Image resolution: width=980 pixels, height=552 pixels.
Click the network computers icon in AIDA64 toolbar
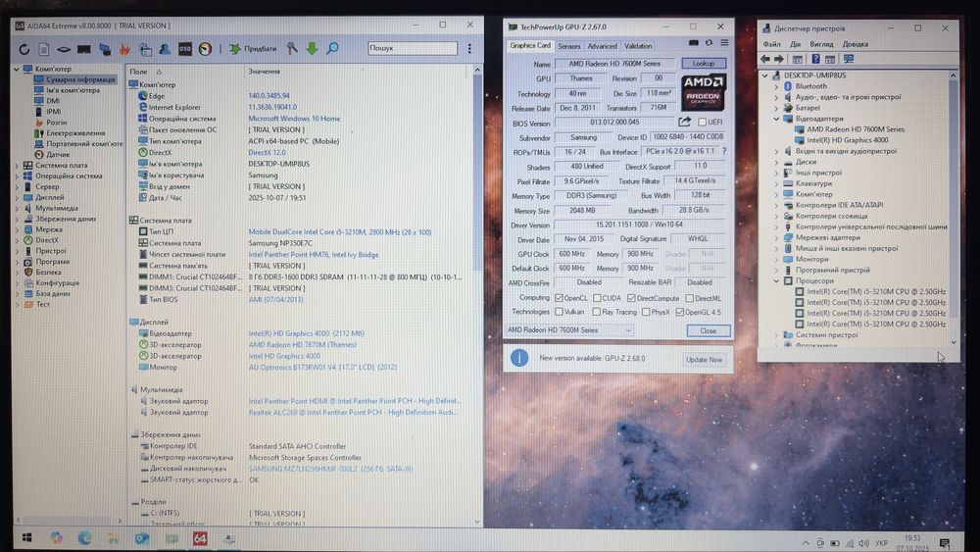coord(105,49)
